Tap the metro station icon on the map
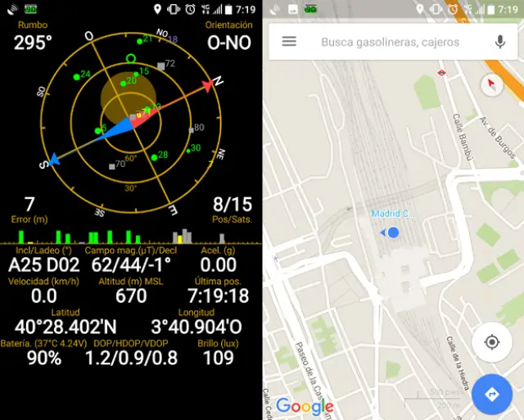524x420 pixels. pyautogui.click(x=441, y=72)
